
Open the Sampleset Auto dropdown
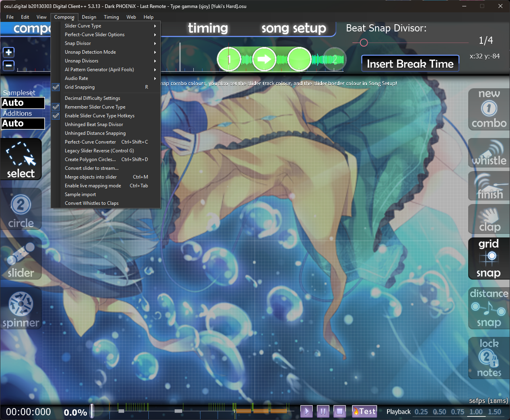(x=23, y=103)
